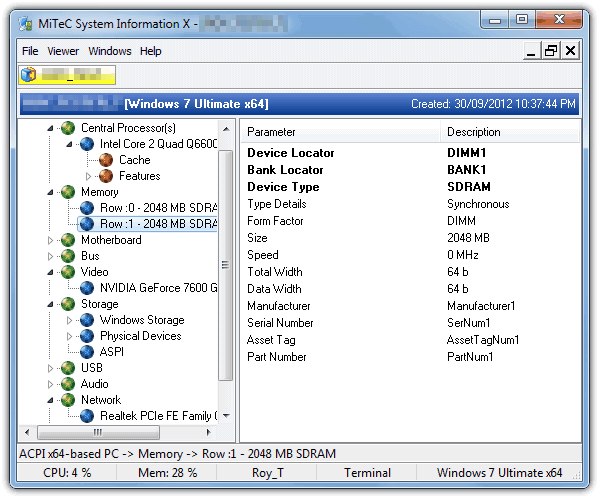Viewport: 599px width, 497px height.
Task: Click the tree scroll right arrow
Action: click(208, 432)
